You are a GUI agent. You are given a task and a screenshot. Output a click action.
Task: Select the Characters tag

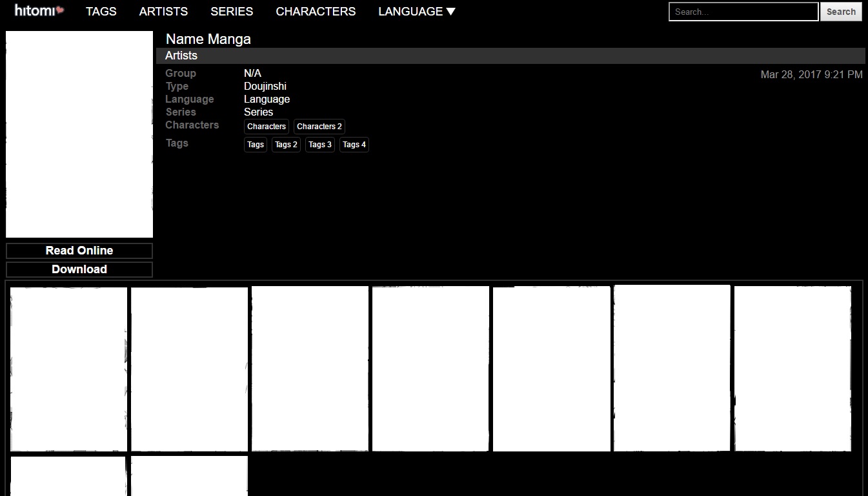266,127
